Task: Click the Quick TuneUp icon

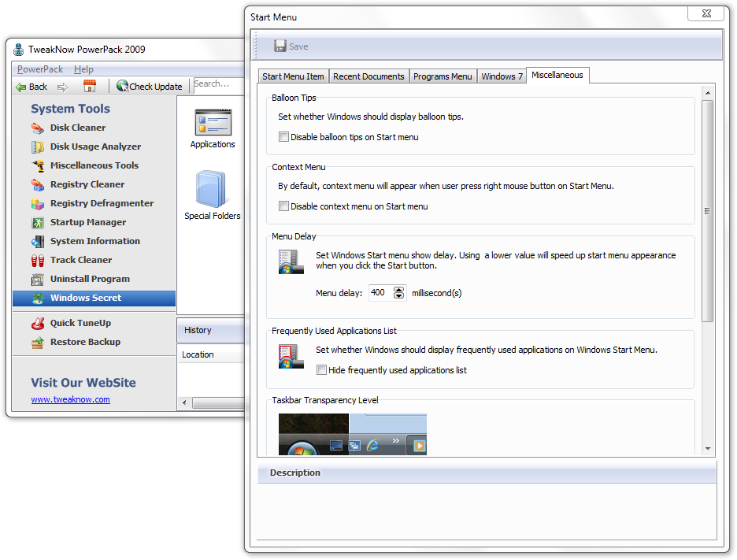Action: pyautogui.click(x=38, y=324)
